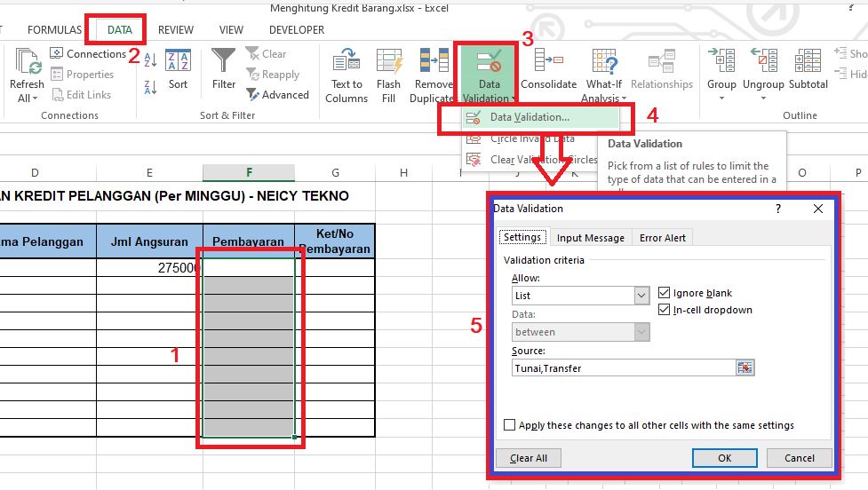This screenshot has width=868, height=490.
Task: Click the Group outline icon
Action: [x=721, y=61]
